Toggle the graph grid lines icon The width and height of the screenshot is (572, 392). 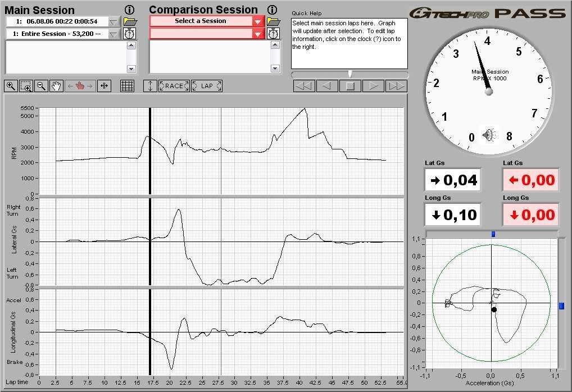[127, 86]
